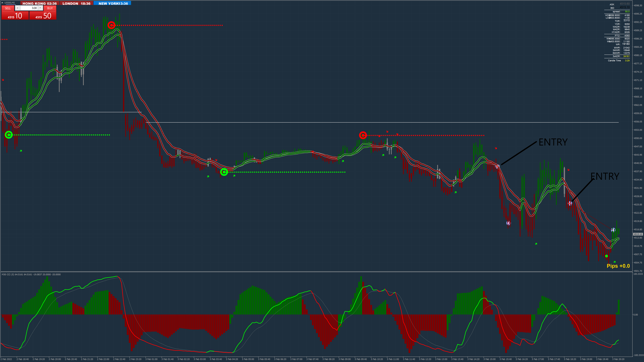The height and width of the screenshot is (362, 644).
Task: Click the SELL button in the trading panel
Action: [8, 8]
